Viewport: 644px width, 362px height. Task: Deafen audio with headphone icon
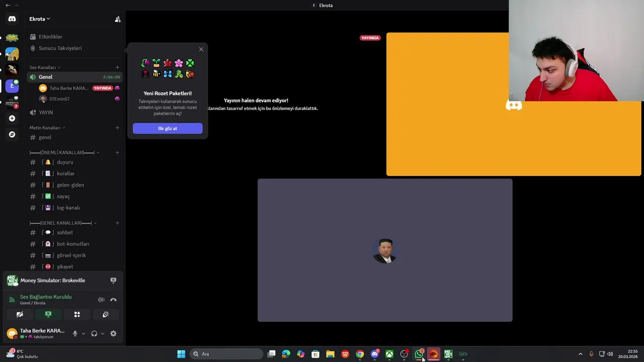coord(94,333)
